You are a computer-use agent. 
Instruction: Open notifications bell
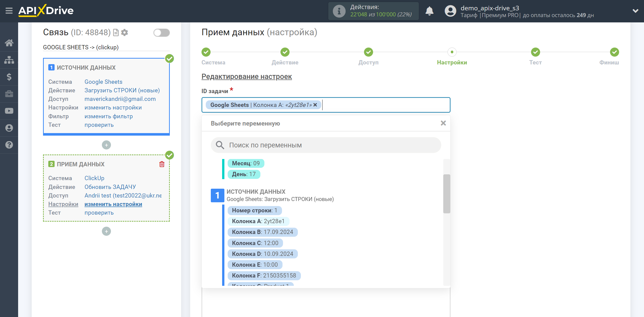(x=429, y=11)
